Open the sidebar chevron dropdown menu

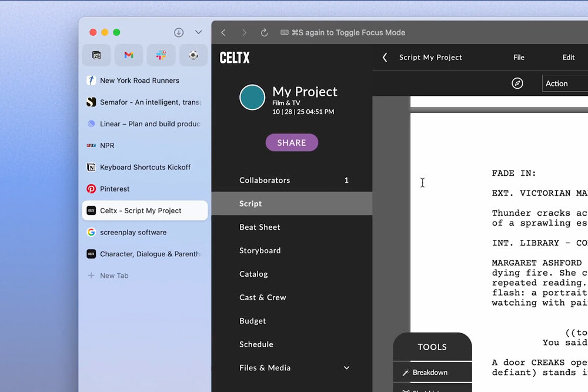(x=199, y=32)
